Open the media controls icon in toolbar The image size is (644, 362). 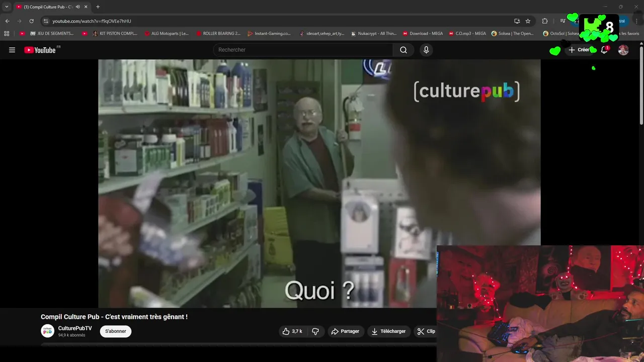click(x=562, y=21)
